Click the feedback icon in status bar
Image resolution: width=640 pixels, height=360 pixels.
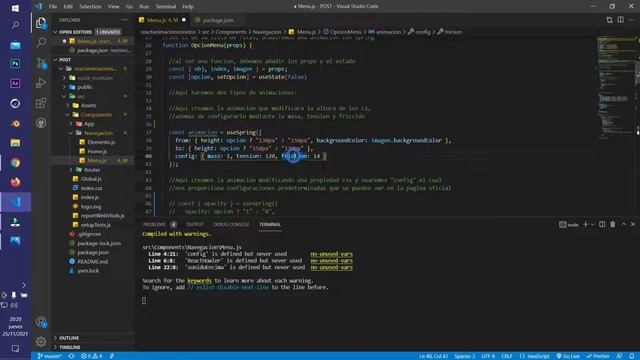(x=619, y=356)
